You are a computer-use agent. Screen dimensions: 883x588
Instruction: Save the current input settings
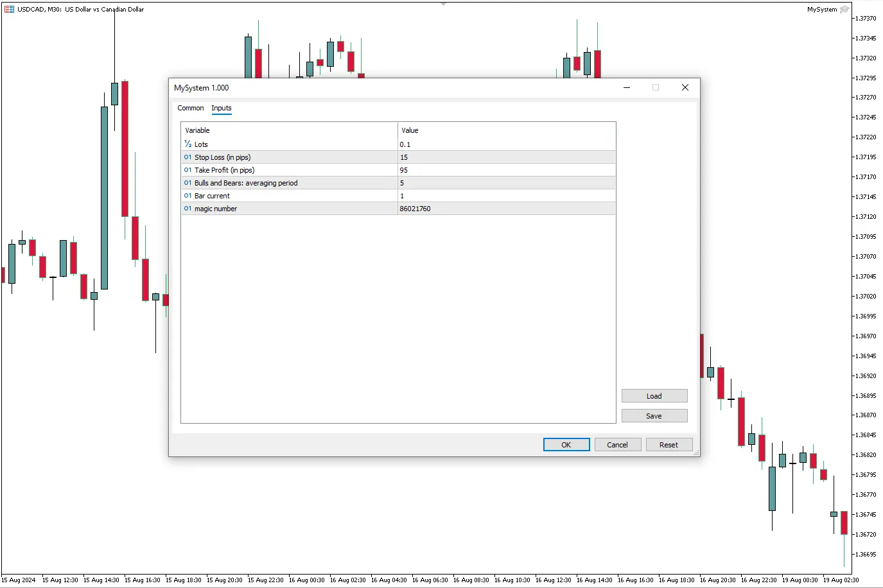point(654,416)
